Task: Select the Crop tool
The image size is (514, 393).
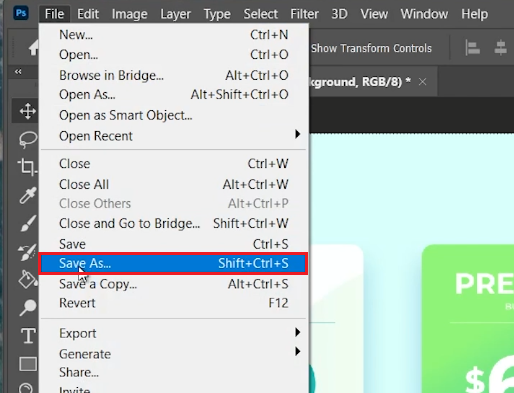Action: tap(27, 167)
